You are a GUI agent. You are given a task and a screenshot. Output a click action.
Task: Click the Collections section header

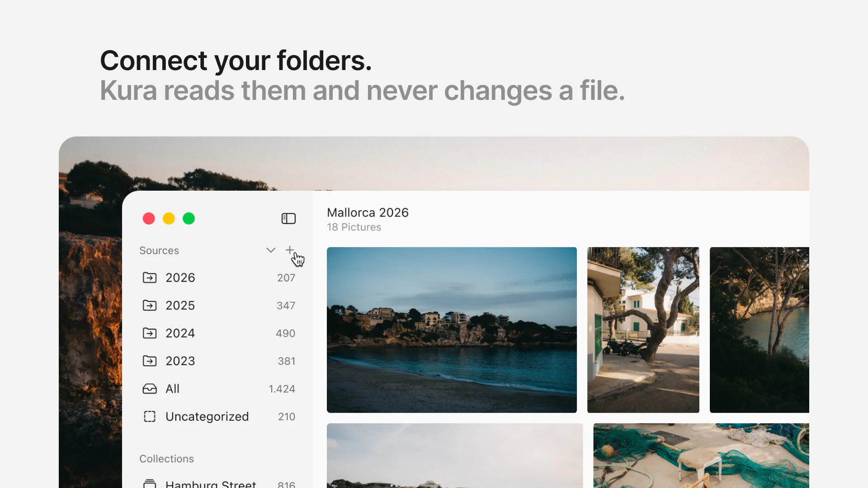click(x=166, y=459)
